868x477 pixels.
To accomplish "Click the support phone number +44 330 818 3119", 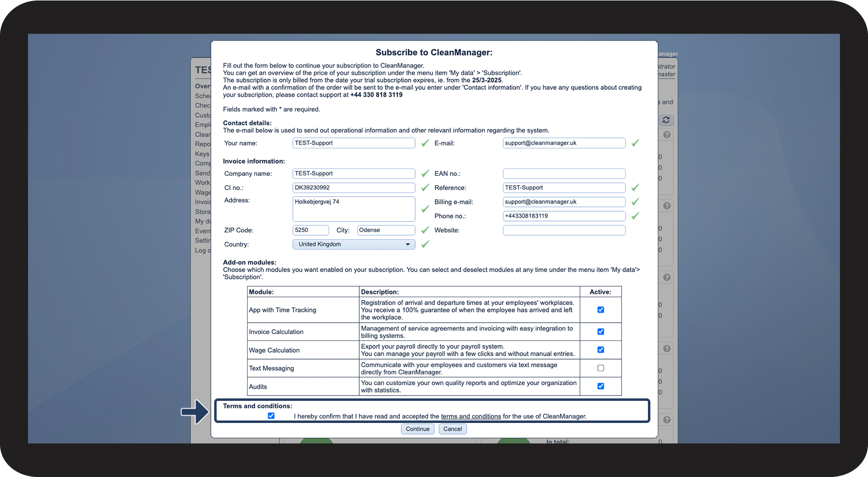I will pos(376,95).
